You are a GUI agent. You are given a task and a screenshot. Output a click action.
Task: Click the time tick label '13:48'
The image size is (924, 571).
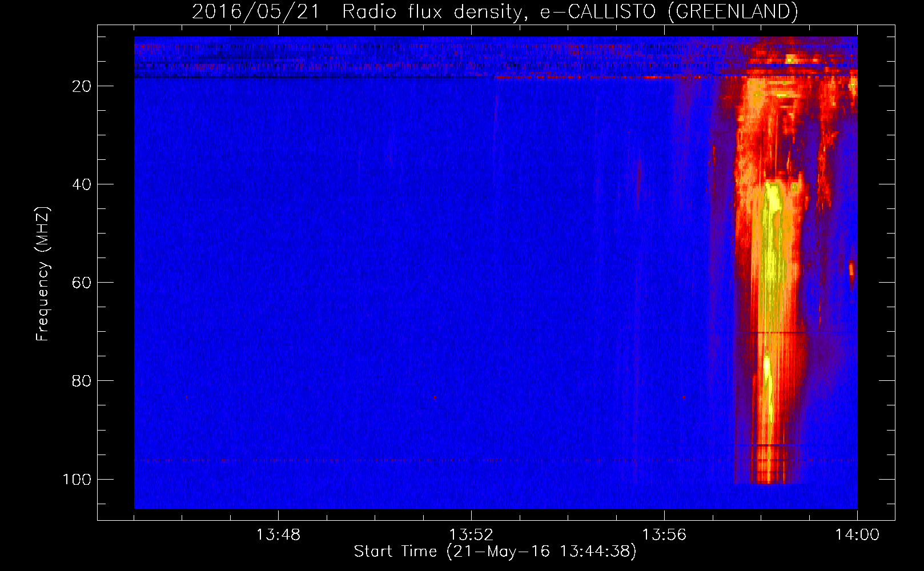(x=278, y=535)
